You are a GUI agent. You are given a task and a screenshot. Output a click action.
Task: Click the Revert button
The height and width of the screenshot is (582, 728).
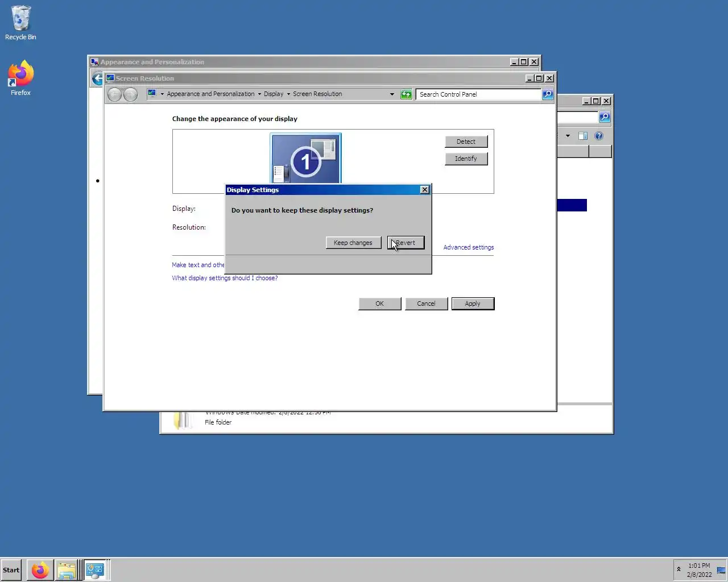(x=406, y=243)
